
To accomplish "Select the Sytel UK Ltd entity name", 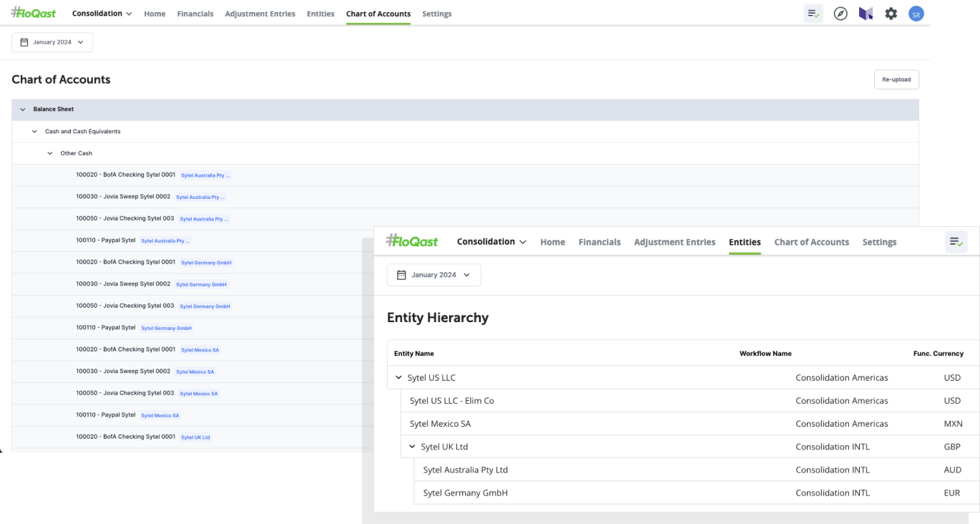I will click(444, 447).
